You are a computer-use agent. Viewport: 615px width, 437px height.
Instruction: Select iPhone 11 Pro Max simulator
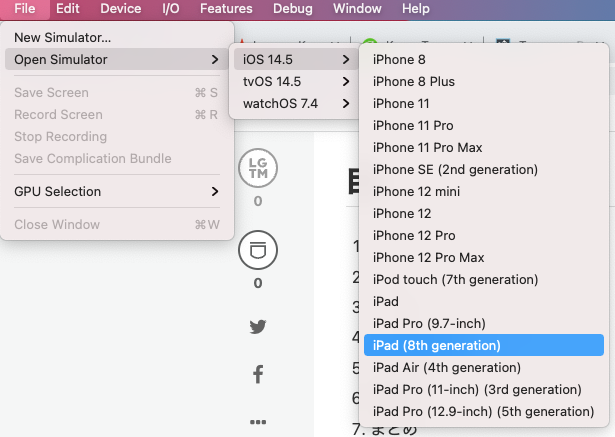484,147
